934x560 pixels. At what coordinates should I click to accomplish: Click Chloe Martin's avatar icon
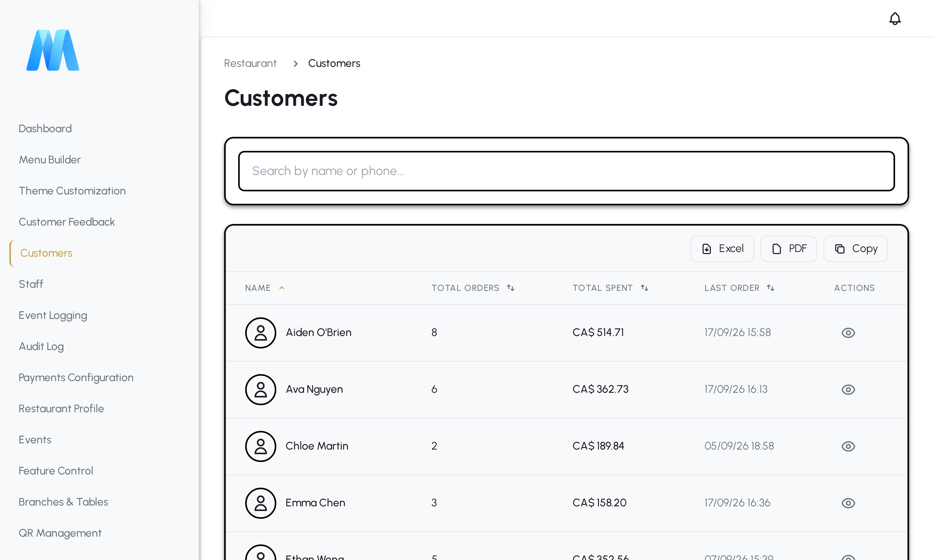[260, 446]
